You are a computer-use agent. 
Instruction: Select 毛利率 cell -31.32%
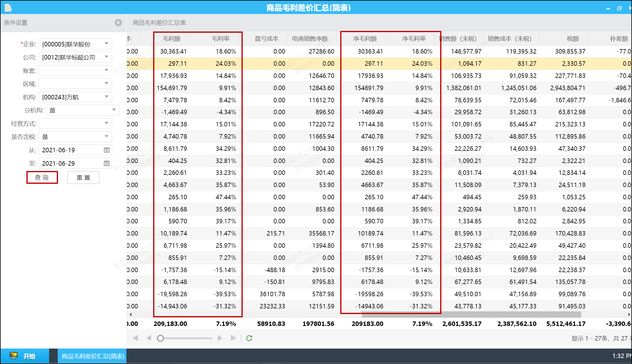[x=225, y=306]
